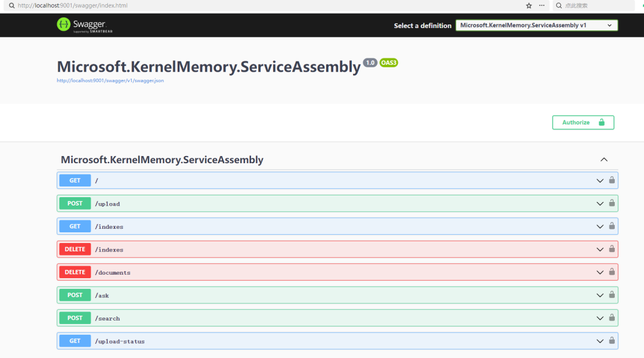The image size is (644, 358).
Task: Click the lock icon on POST /ask row
Action: coord(612,295)
